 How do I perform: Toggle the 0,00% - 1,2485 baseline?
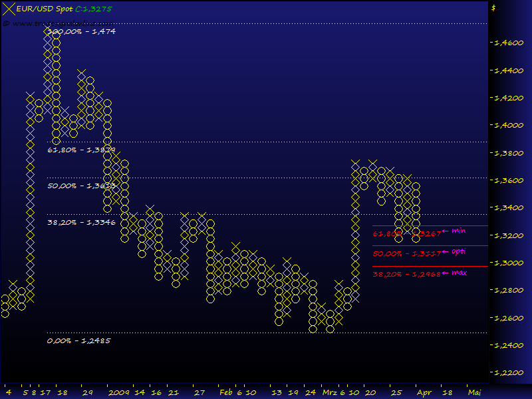pyautogui.click(x=78, y=340)
